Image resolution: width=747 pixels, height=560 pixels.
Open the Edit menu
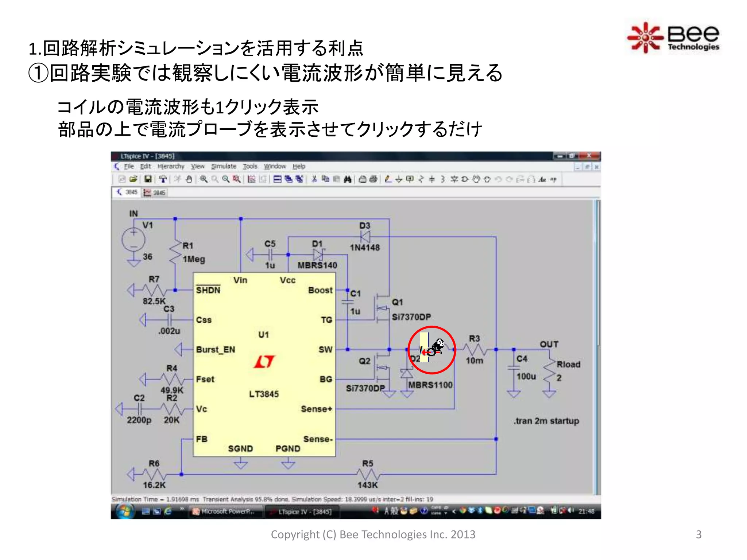(x=146, y=166)
